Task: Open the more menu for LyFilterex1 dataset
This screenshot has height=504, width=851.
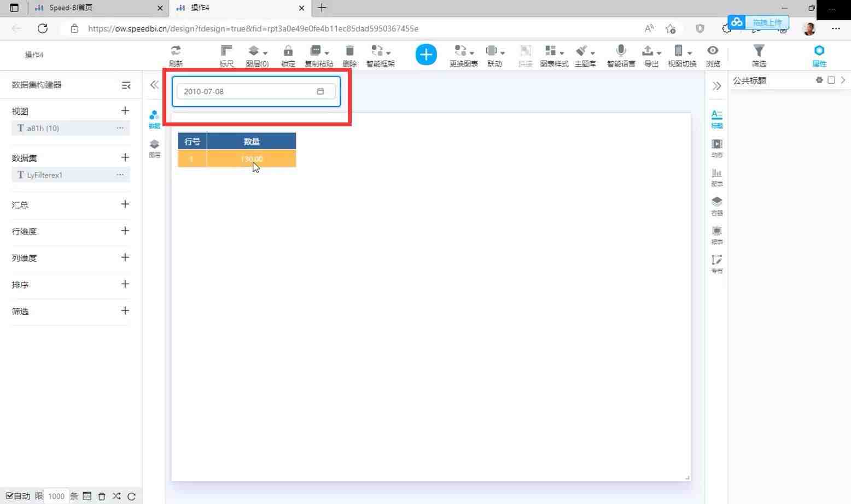Action: coord(120,175)
